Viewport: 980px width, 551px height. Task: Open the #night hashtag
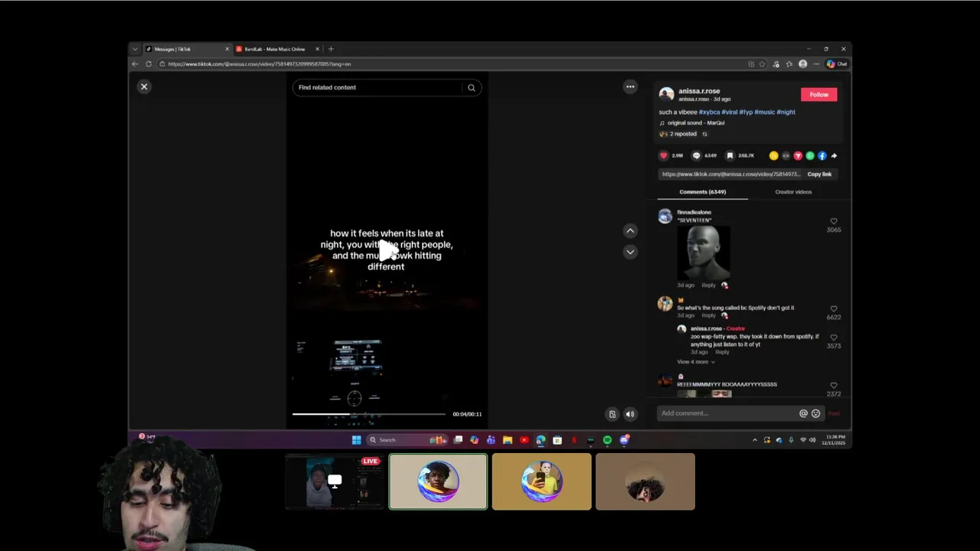point(786,112)
